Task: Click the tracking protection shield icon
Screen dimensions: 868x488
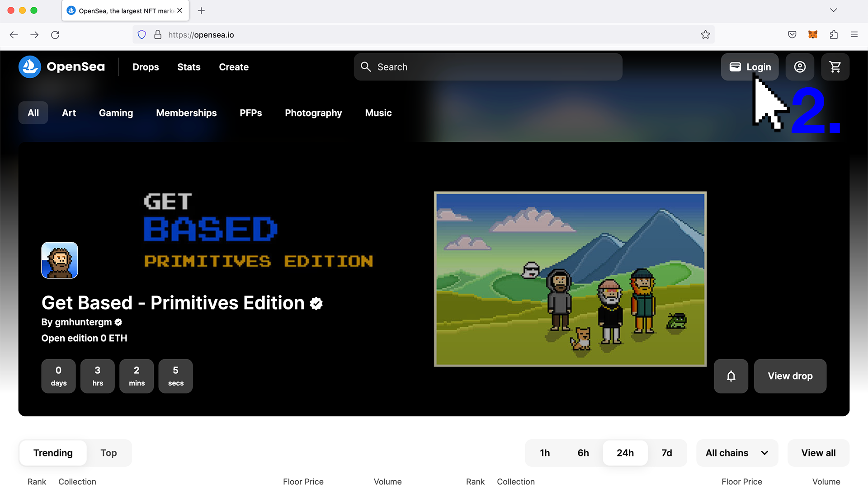Action: tap(142, 35)
